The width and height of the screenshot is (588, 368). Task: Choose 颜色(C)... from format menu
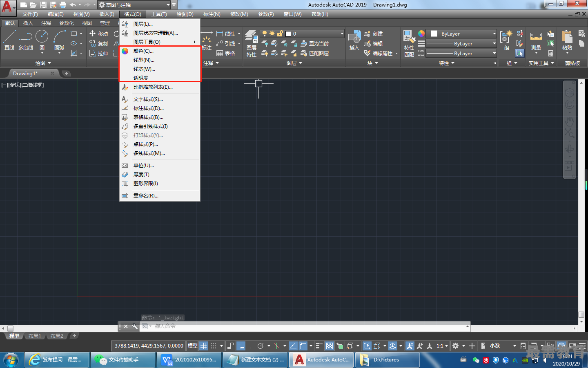[160, 51]
